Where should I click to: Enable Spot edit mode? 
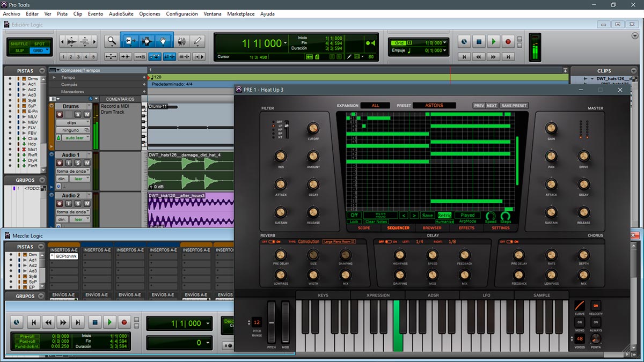[40, 43]
